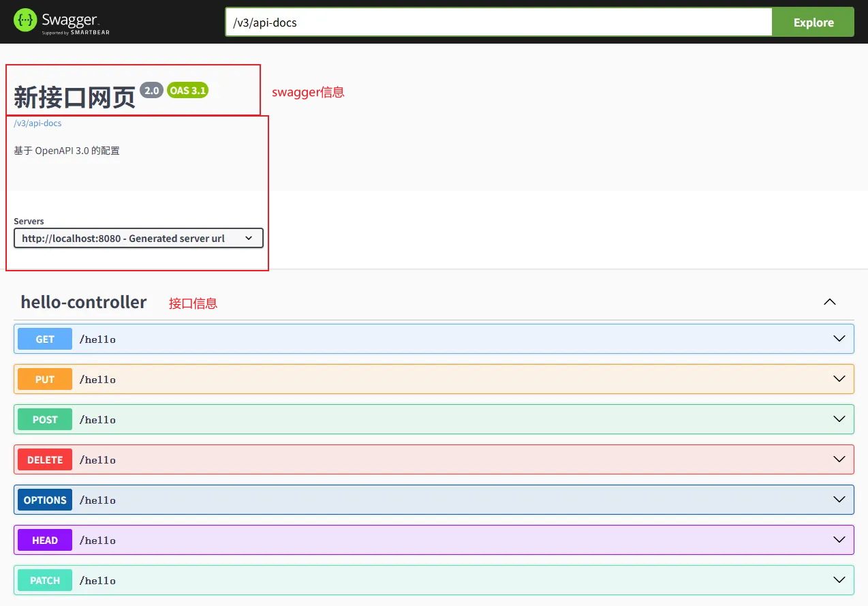This screenshot has height=606, width=868.
Task: Open the /v3/api-docs link under title
Action: point(37,123)
